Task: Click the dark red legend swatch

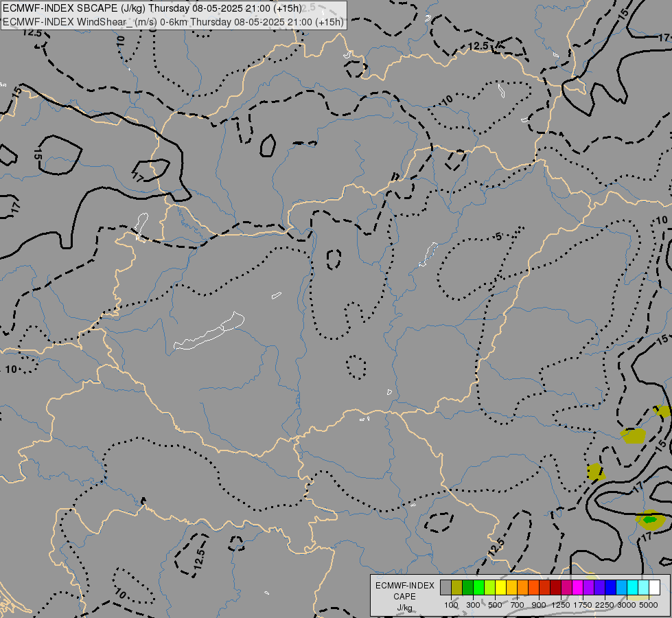Action: [555, 587]
